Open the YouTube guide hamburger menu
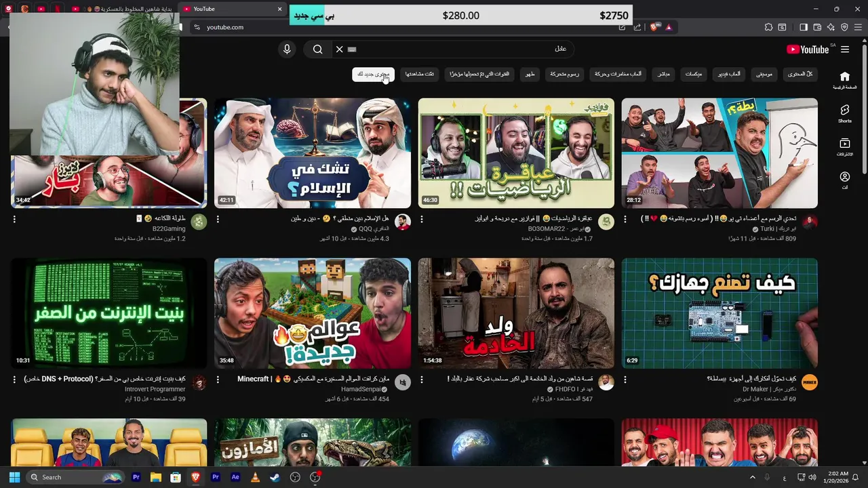This screenshot has height=488, width=868. point(845,49)
